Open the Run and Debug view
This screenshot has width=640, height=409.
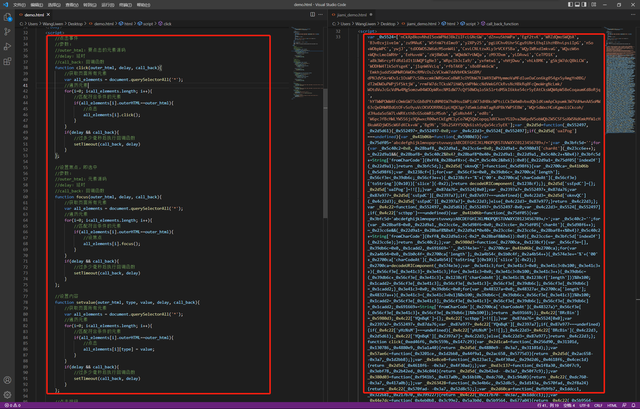tap(7, 47)
